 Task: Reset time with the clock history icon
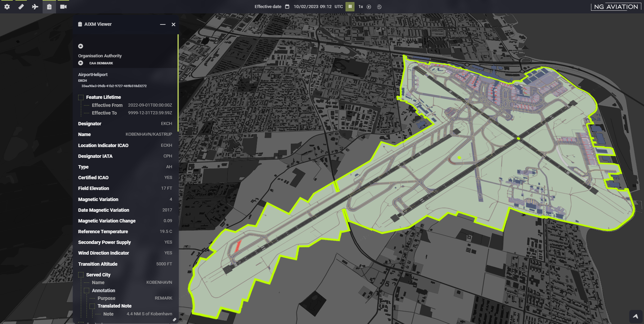tap(379, 7)
